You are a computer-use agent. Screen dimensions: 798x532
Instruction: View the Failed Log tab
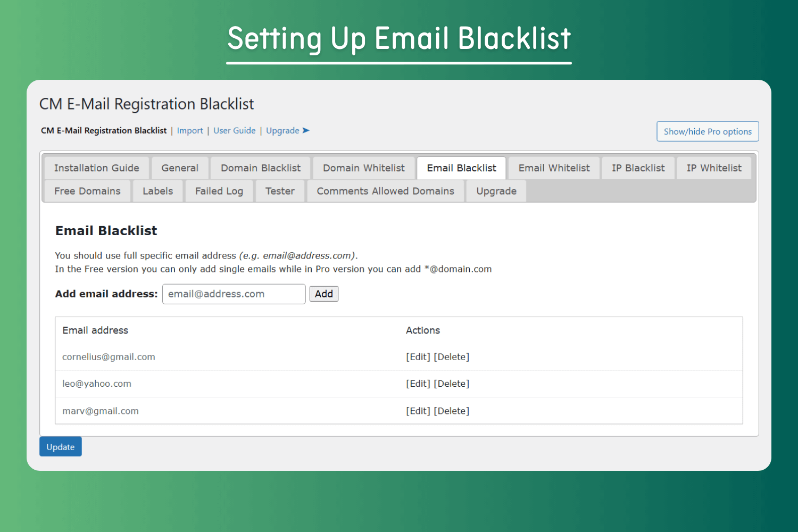pos(219,191)
